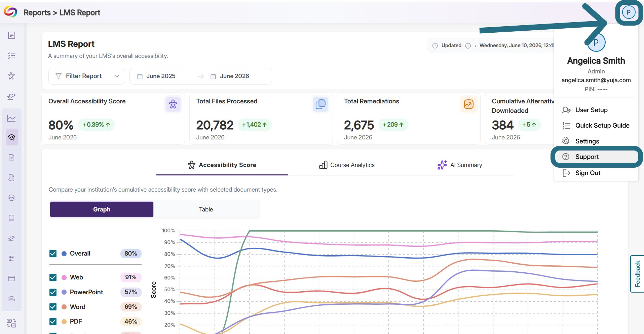Open the line chart reports sidebar icon
Image resolution: width=644 pixels, height=334 pixels.
tap(11, 118)
